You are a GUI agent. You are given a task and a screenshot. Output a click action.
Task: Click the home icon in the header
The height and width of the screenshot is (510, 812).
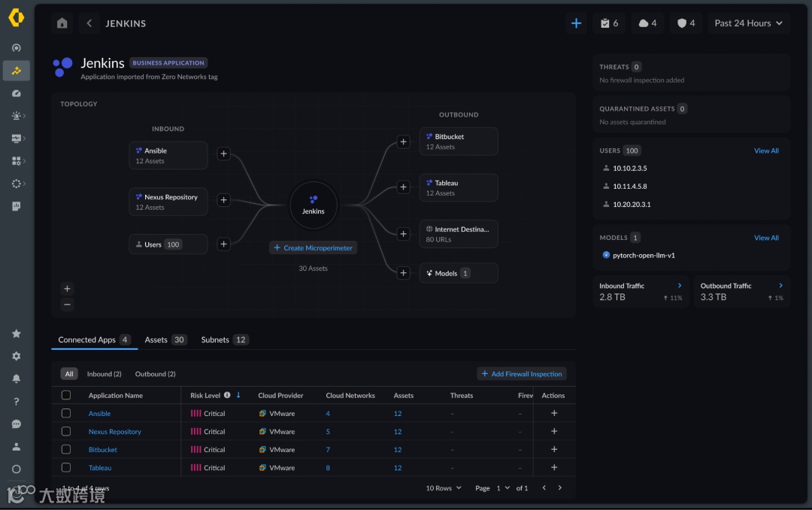pyautogui.click(x=62, y=23)
